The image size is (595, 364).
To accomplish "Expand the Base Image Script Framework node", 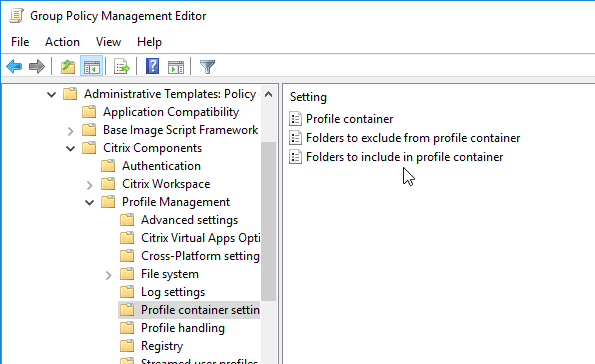I will pos(71,131).
